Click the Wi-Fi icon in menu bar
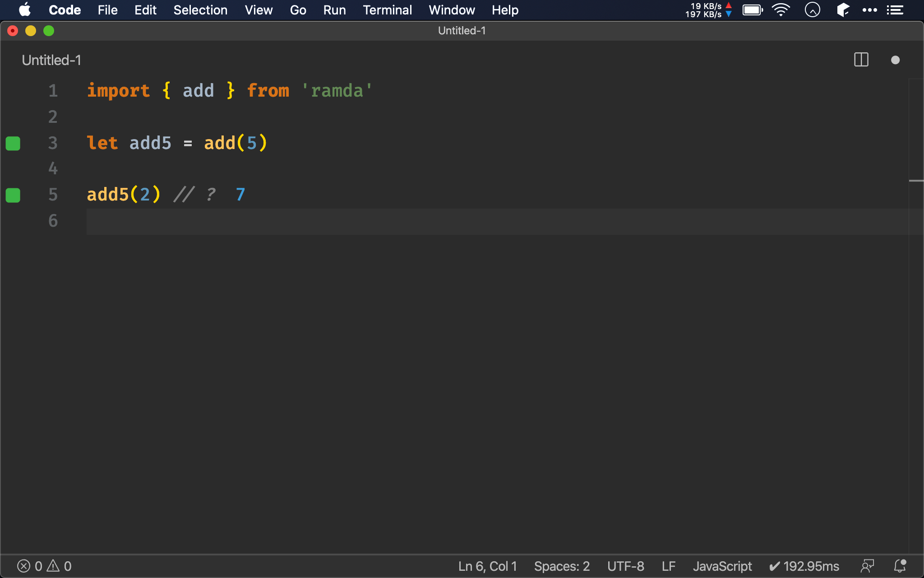 click(781, 10)
